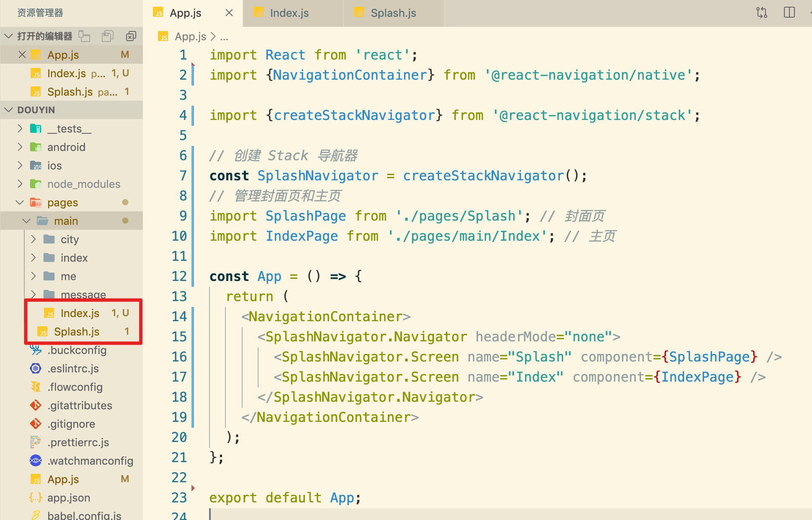Collapse the DOUYIN project section

pyautogui.click(x=8, y=110)
